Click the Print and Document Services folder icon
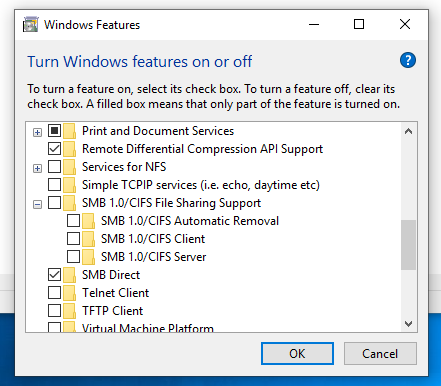441x386 pixels. [x=70, y=131]
